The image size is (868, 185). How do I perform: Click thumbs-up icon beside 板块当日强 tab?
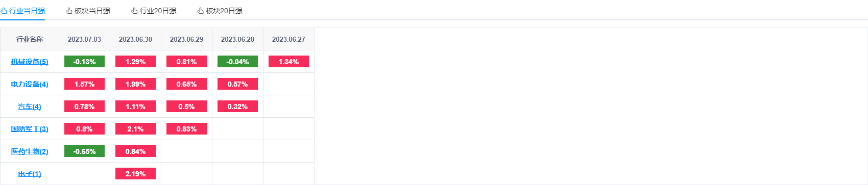pos(69,11)
